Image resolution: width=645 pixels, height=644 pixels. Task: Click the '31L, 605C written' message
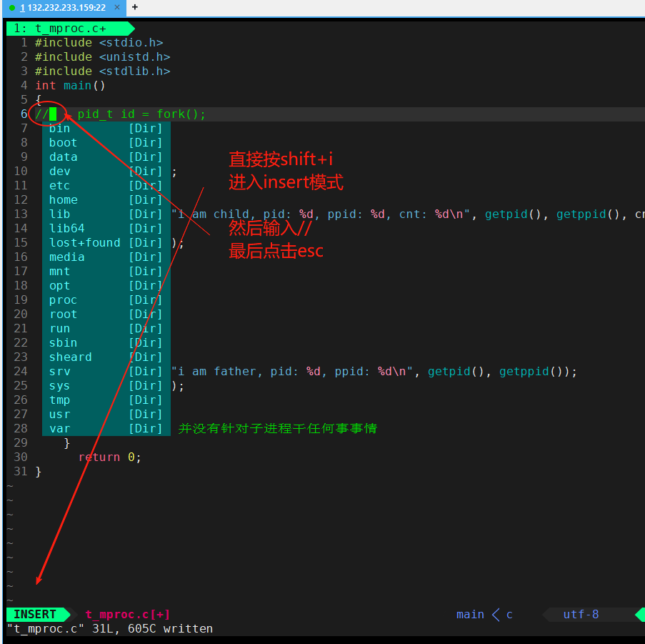[153, 629]
